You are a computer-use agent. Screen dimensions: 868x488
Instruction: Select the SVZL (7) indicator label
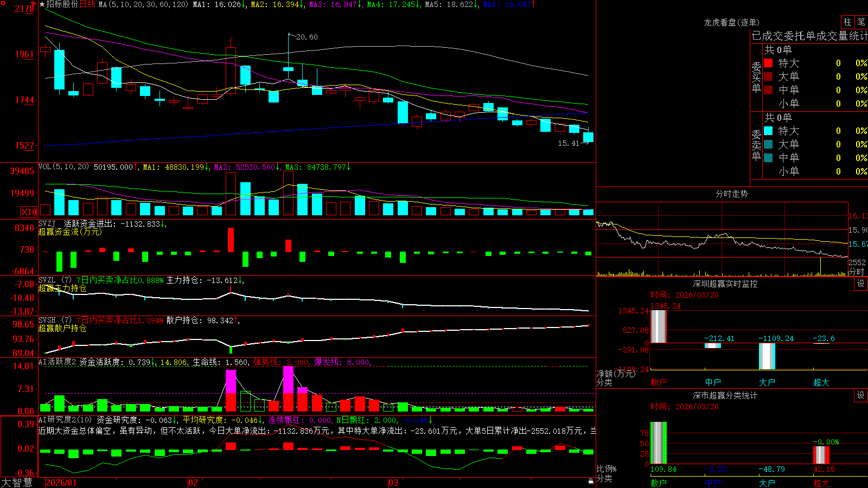(55, 280)
